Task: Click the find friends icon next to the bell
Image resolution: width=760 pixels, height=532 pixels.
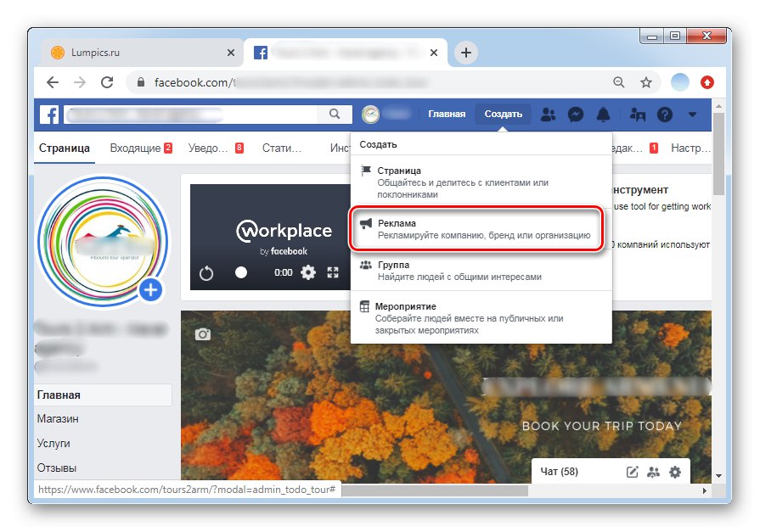Action: pyautogui.click(x=637, y=115)
